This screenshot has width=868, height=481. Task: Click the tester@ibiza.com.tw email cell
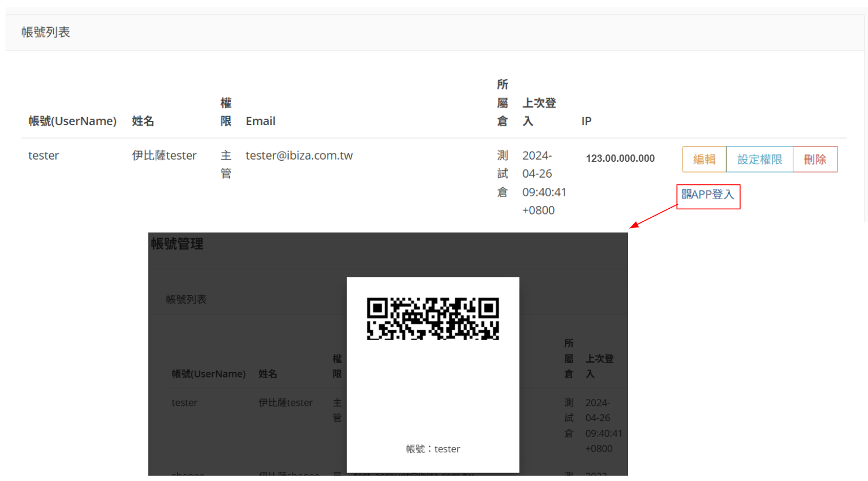(299, 156)
